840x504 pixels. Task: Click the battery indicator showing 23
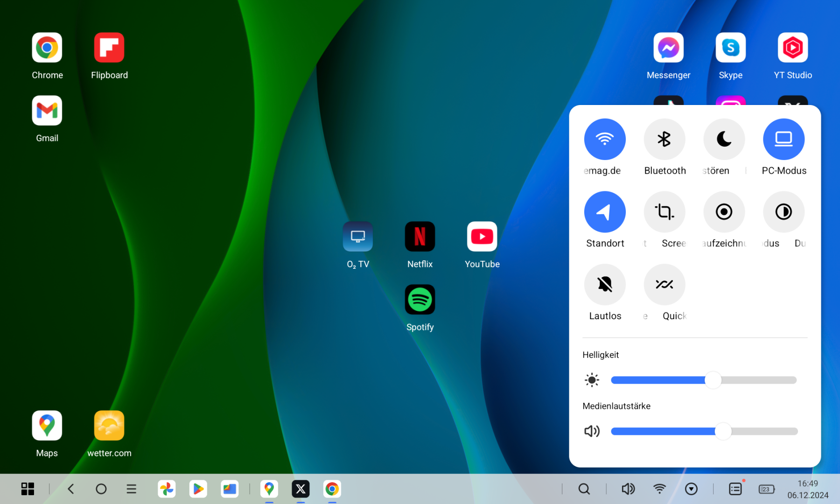click(x=767, y=489)
